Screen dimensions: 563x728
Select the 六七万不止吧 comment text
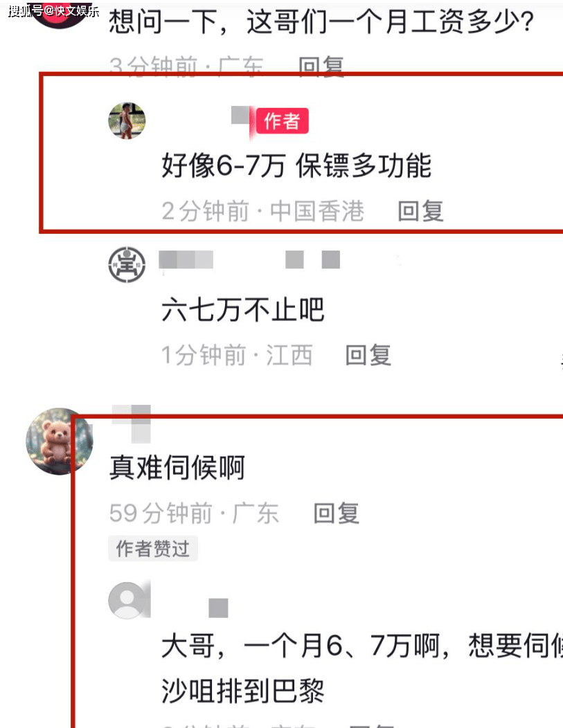click(242, 310)
